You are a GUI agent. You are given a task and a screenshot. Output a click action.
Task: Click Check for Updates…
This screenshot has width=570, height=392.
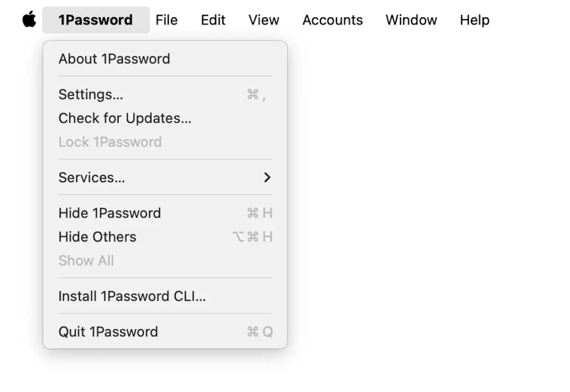pos(125,118)
